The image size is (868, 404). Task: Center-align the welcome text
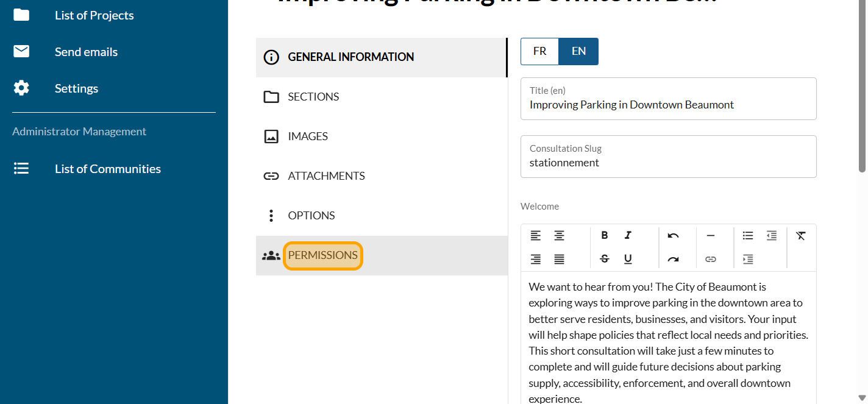point(559,236)
